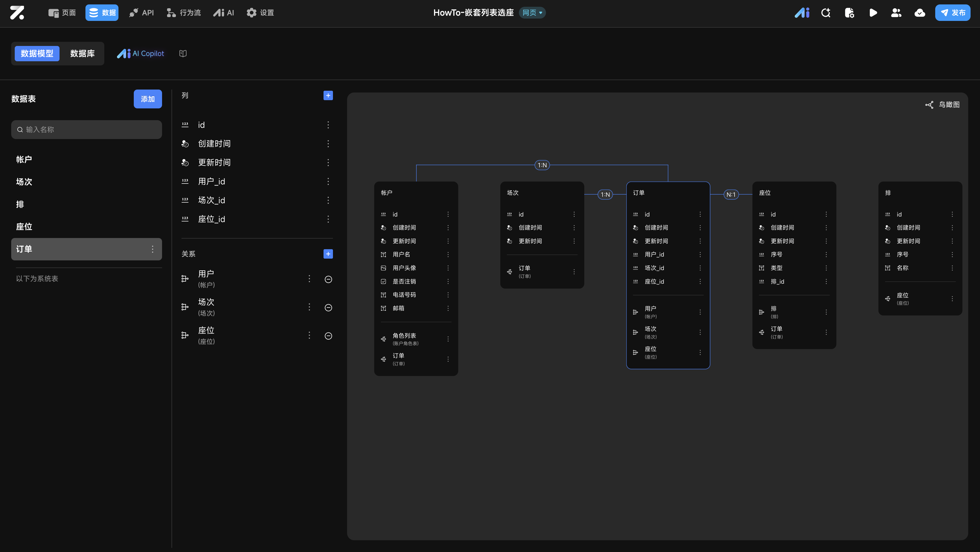Click the AI assistant icon in the top bar

pos(802,13)
